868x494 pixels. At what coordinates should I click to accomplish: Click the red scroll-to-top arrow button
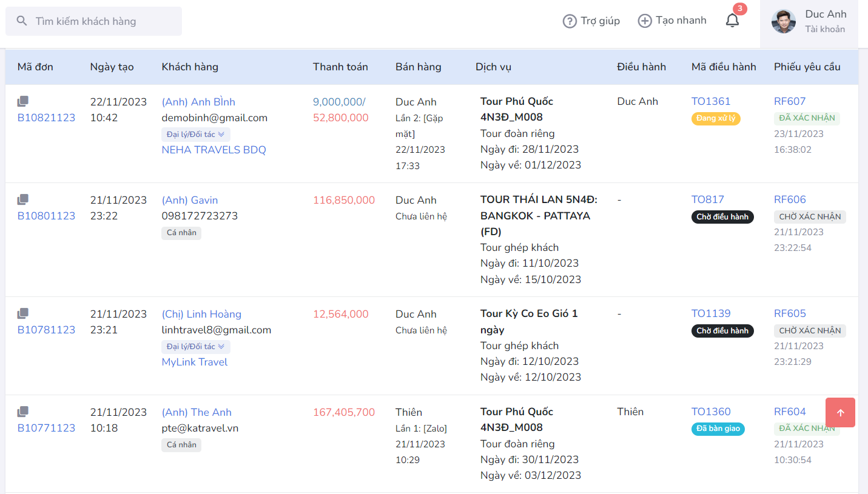[x=840, y=413]
